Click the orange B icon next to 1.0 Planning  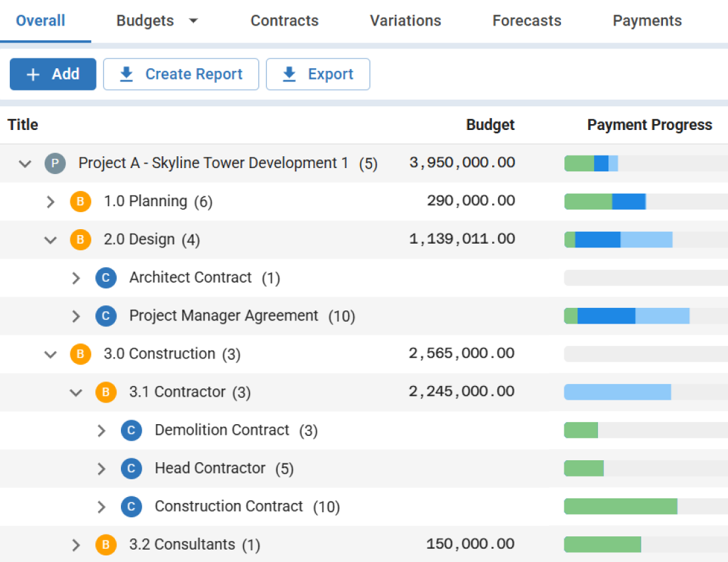point(80,202)
